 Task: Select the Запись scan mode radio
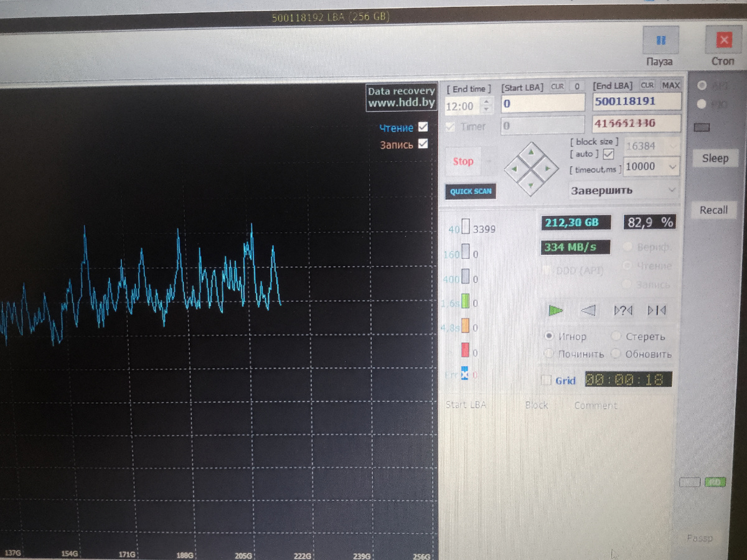(627, 284)
